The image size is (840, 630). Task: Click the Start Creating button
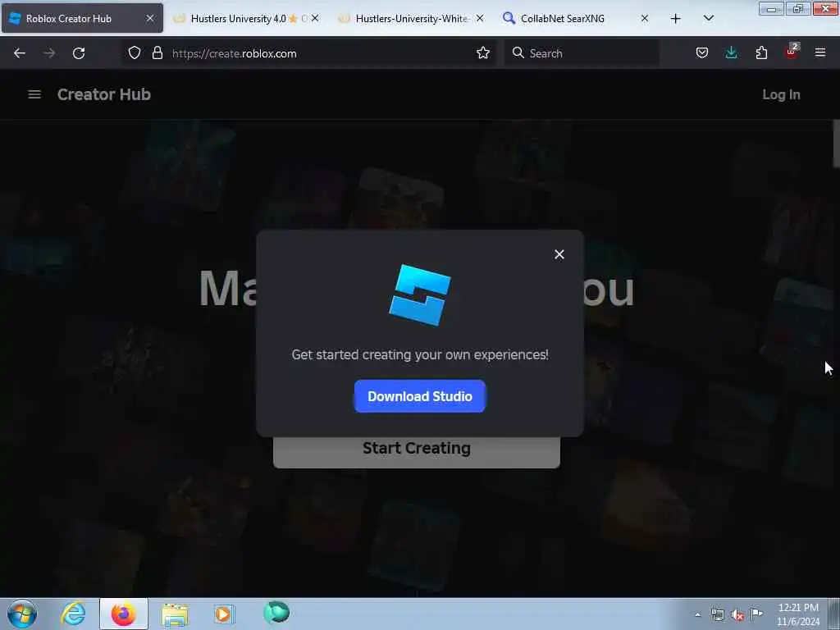coord(416,451)
